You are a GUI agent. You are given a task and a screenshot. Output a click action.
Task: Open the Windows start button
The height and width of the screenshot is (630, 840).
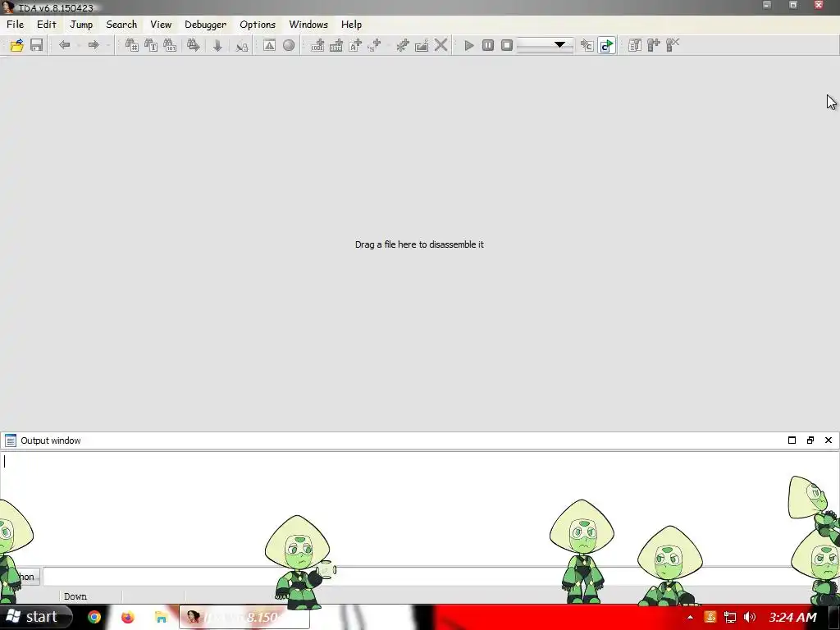(x=36, y=617)
